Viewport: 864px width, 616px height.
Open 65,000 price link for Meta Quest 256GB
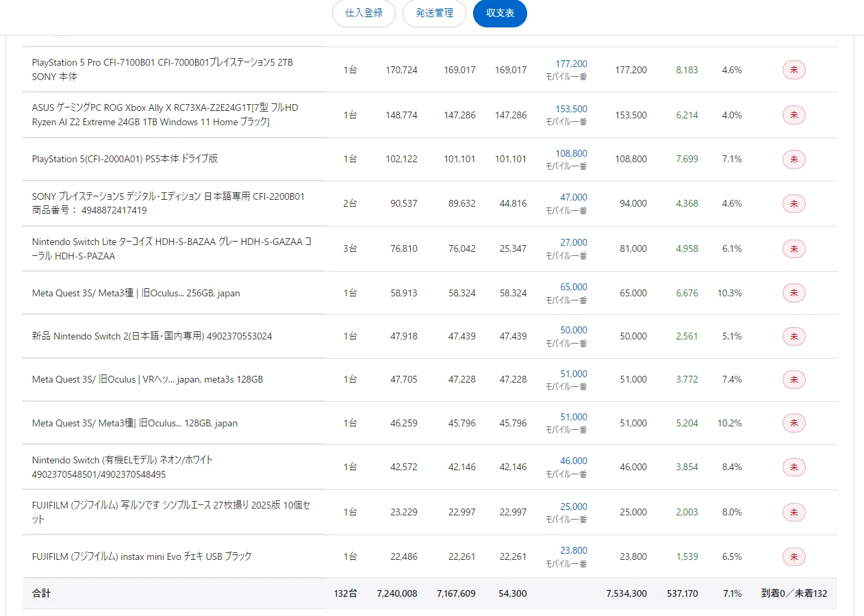point(574,287)
